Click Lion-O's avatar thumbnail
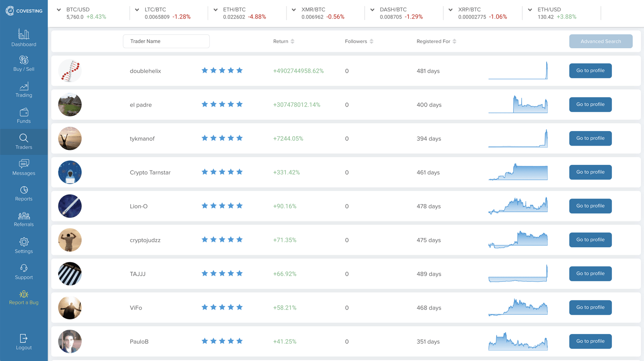This screenshot has width=644, height=361. pyautogui.click(x=70, y=206)
